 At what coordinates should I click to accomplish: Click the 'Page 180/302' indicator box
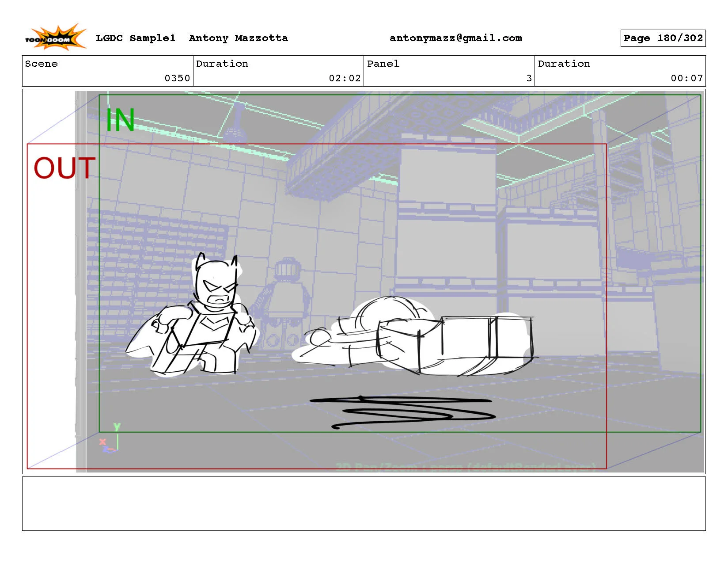pos(663,38)
